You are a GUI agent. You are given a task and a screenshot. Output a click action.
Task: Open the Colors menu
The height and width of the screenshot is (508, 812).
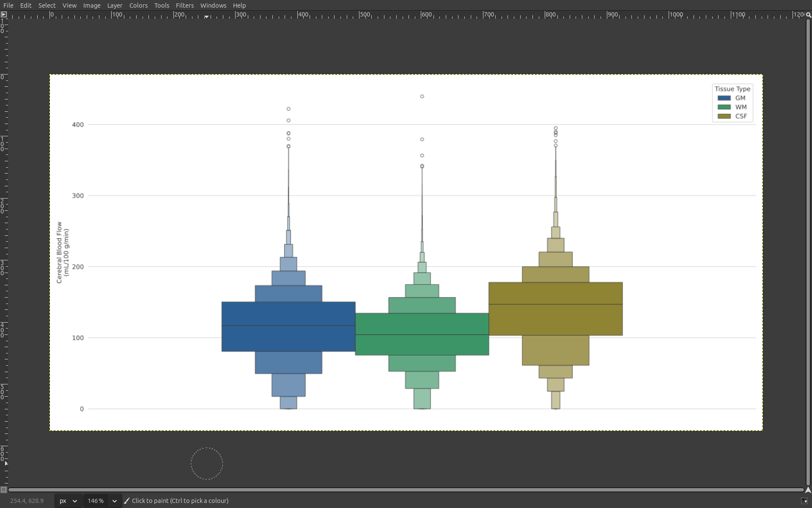(138, 5)
